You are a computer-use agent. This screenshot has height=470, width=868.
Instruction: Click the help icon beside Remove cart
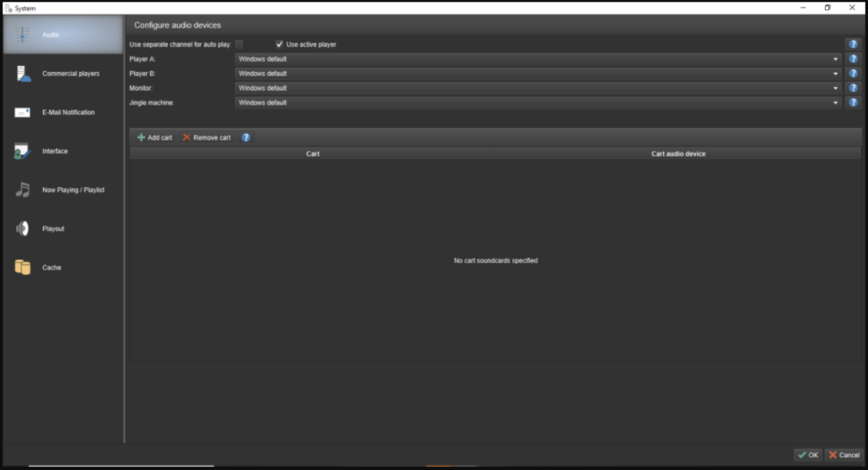pos(246,137)
